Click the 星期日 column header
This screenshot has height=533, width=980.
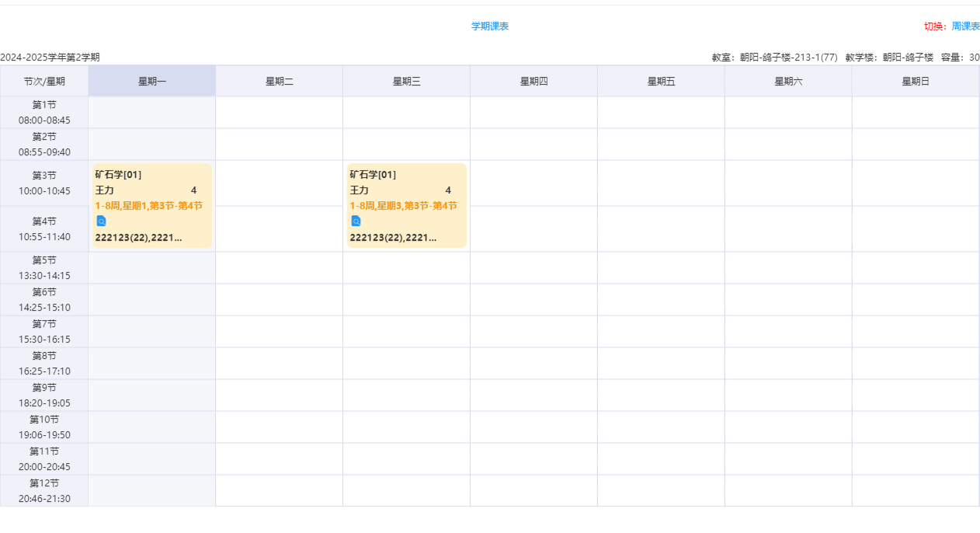915,82
